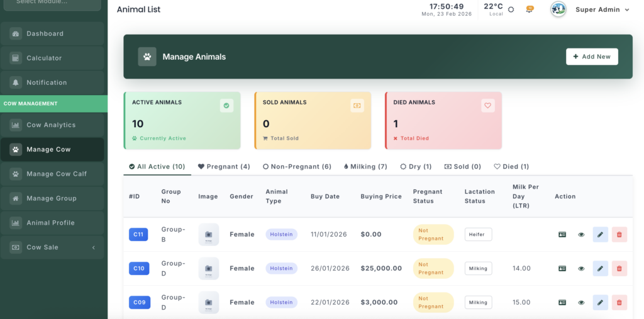The width and height of the screenshot is (644, 319).
Task: Click the image thumbnail of cow C10
Action: point(208,269)
